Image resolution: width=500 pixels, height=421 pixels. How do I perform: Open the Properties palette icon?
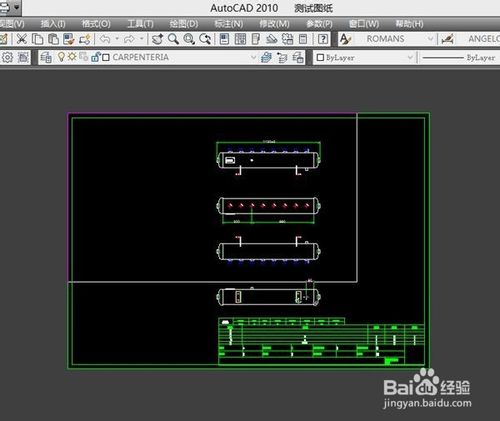coord(224,39)
